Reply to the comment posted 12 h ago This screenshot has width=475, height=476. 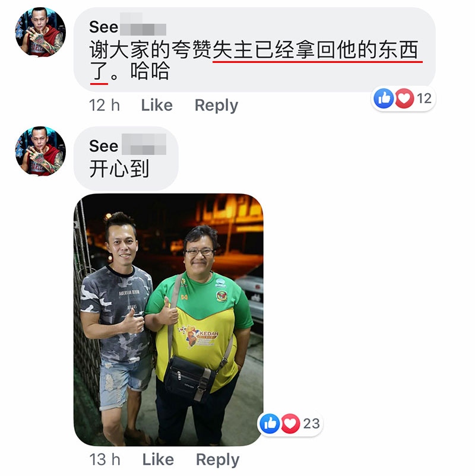pyautogui.click(x=216, y=105)
